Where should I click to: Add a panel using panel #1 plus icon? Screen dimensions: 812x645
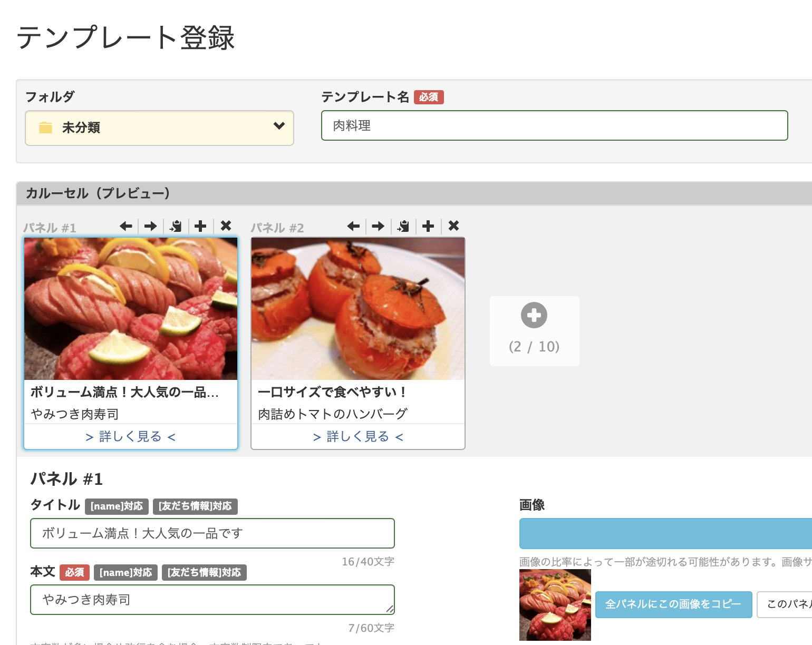coord(200,226)
